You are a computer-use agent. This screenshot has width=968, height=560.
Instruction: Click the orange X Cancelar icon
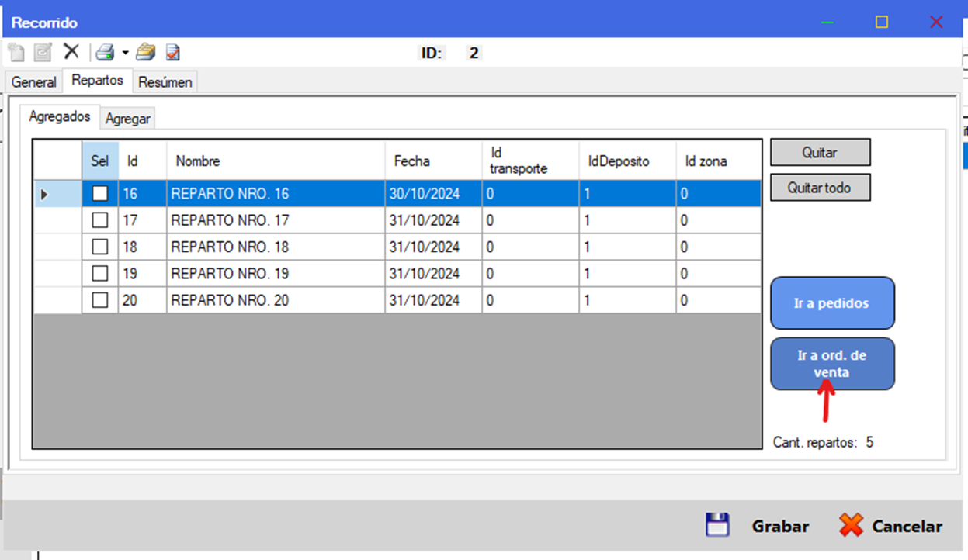[851, 525]
